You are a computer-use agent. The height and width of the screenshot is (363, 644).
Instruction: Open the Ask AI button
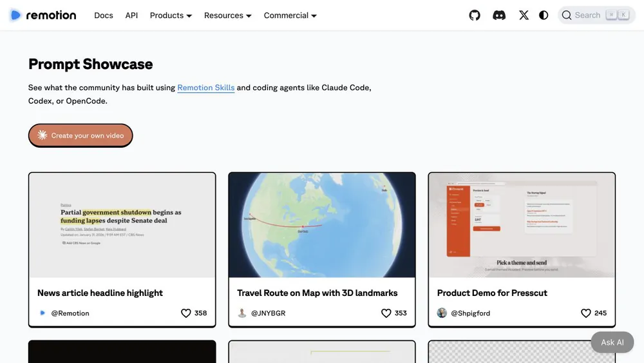click(612, 342)
